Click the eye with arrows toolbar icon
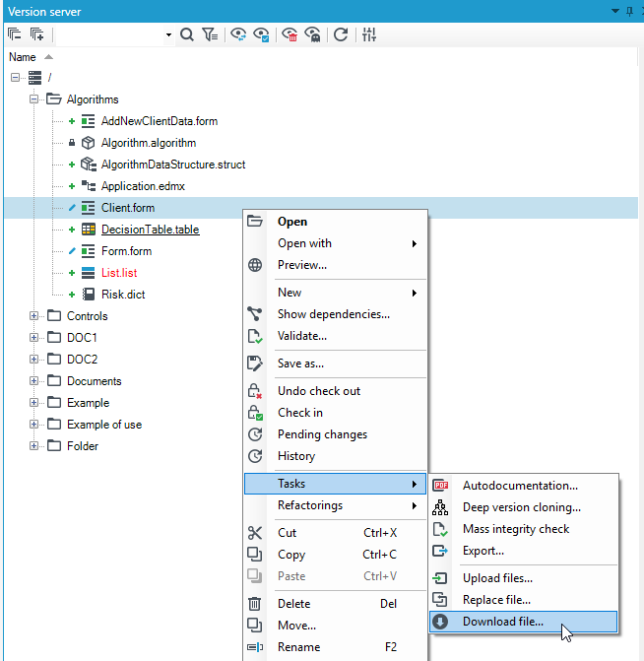The image size is (644, 661). 238,34
